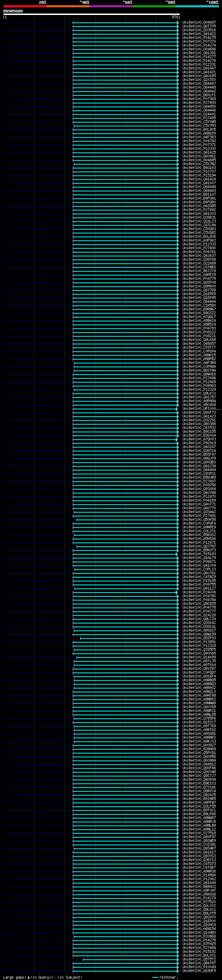Viewport: 222px width, 980px height.
Task: Select the label UniRef100_Q93XK4
Action: point(199,489)
